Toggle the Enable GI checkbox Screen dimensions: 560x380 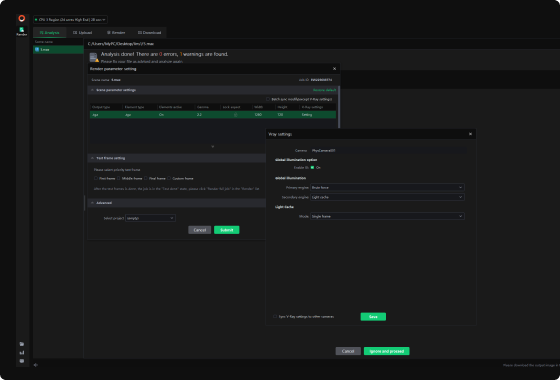click(312, 168)
